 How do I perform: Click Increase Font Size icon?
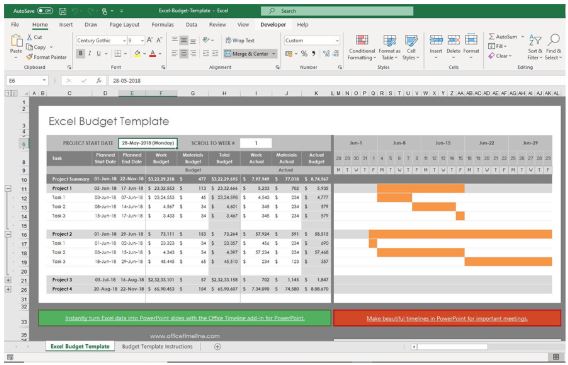(150, 40)
